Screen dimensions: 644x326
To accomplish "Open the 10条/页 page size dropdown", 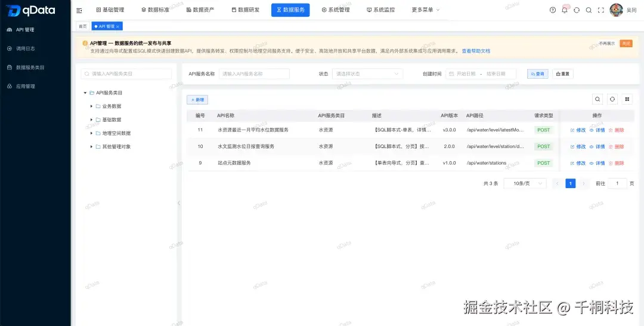I will pyautogui.click(x=525, y=183).
